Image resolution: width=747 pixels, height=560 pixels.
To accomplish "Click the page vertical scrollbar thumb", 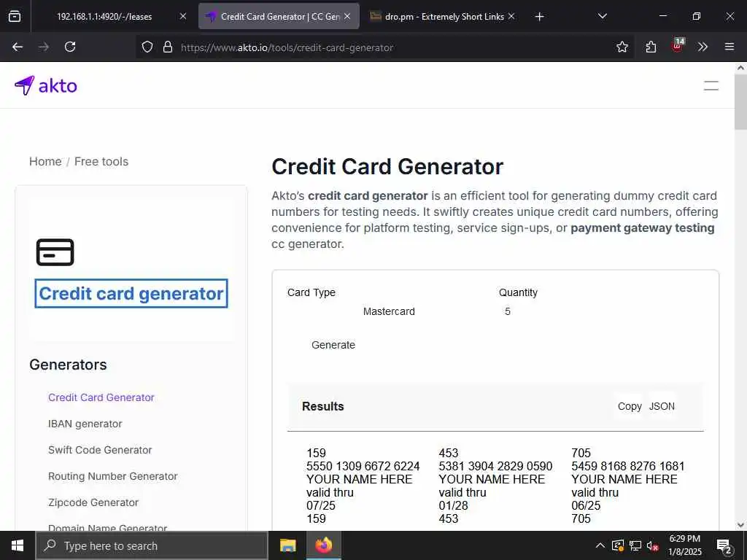I will (741, 104).
